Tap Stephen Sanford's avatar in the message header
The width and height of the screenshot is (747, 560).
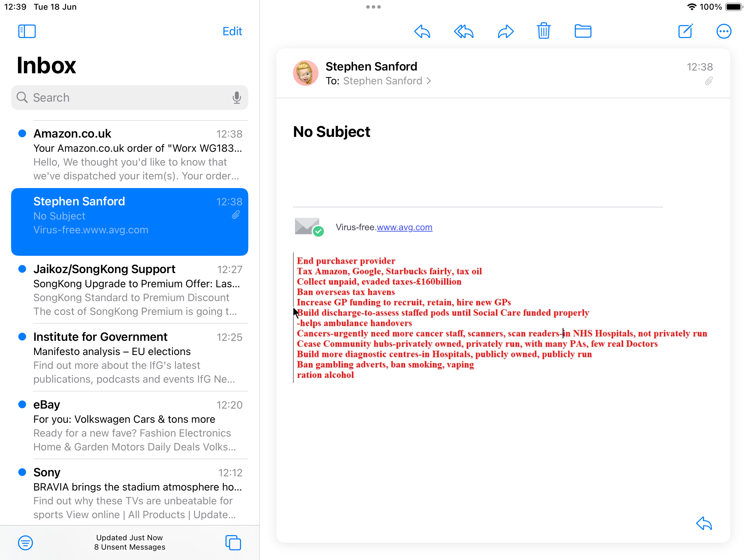pyautogui.click(x=306, y=73)
